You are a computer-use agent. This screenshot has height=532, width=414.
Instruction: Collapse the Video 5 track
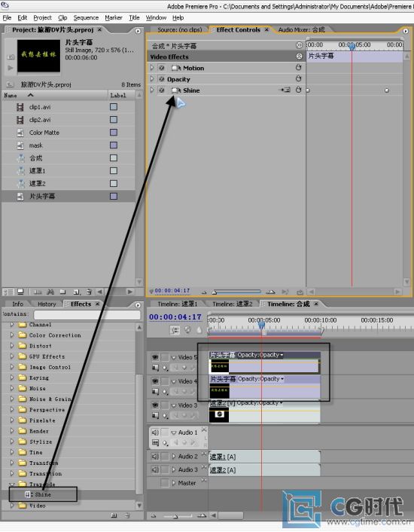[174, 357]
